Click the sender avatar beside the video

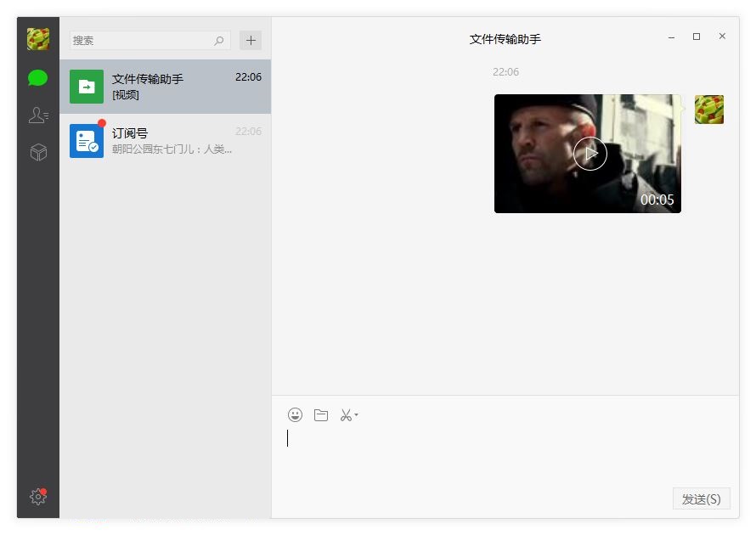(x=709, y=110)
